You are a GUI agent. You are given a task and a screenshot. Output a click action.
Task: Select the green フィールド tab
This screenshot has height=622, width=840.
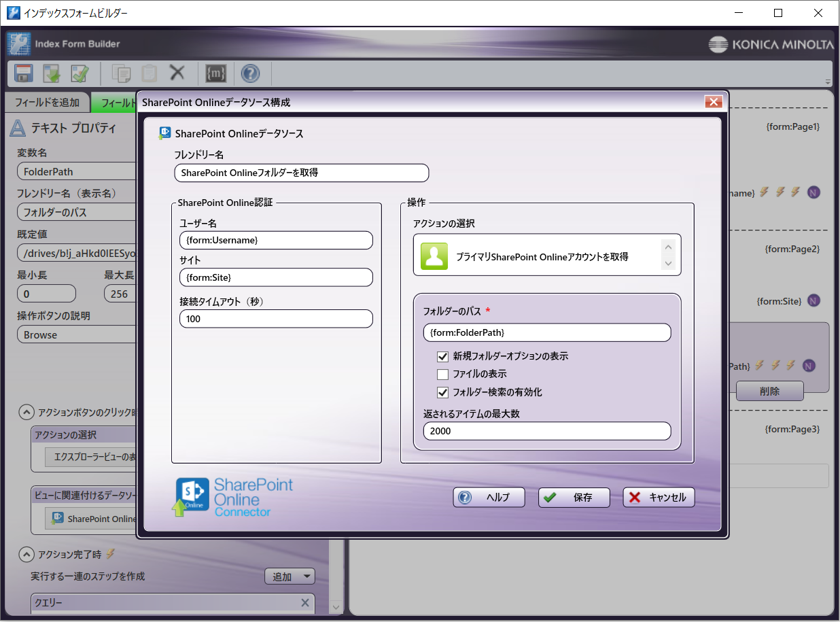point(115,103)
